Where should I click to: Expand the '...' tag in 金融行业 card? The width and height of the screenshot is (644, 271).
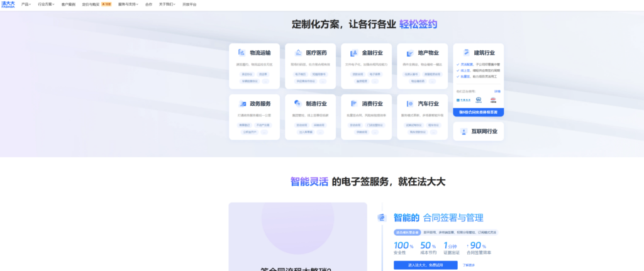click(x=375, y=81)
